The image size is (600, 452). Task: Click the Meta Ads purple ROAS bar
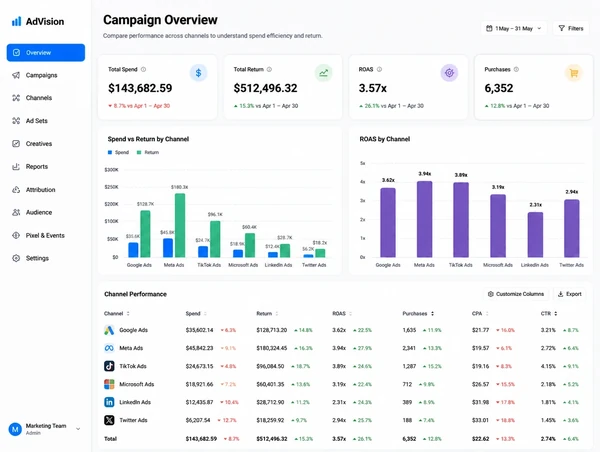pos(424,219)
